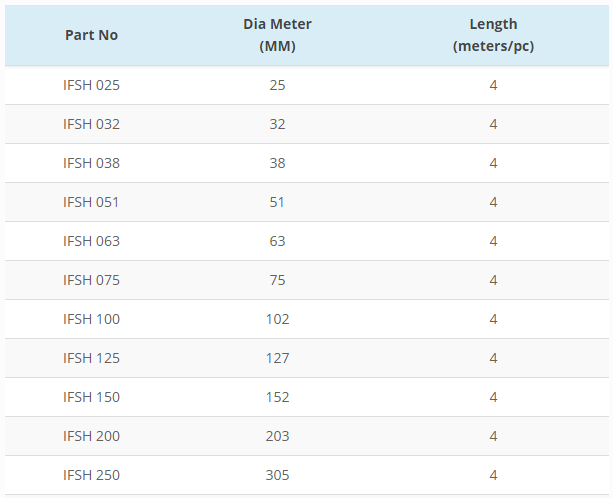This screenshot has height=498, width=613.
Task: Click the 25 diameter value cell
Action: 277,85
